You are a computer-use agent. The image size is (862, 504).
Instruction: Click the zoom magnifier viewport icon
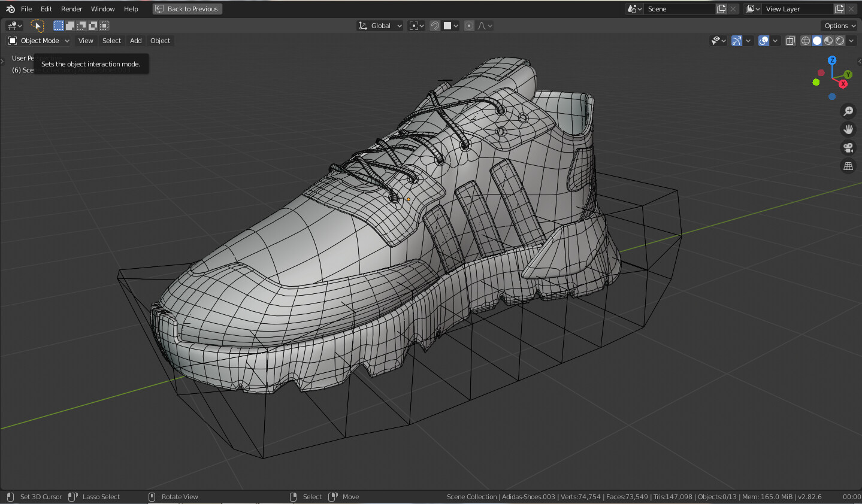click(848, 111)
